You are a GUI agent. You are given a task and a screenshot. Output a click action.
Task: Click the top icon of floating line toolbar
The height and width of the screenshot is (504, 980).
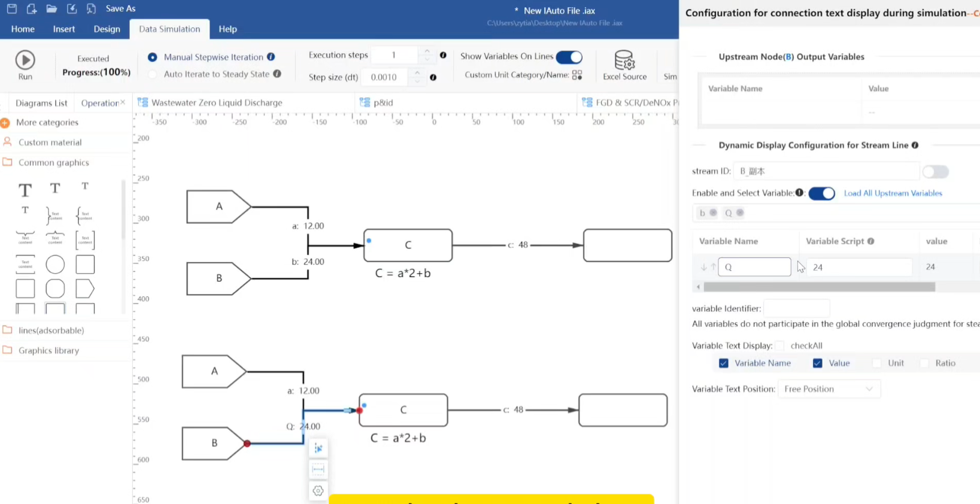click(318, 448)
